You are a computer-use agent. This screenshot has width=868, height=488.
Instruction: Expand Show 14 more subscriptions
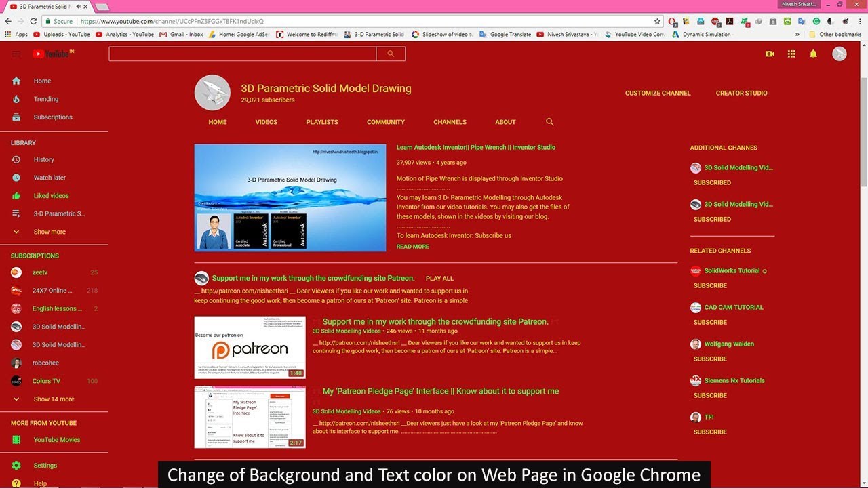click(x=54, y=399)
